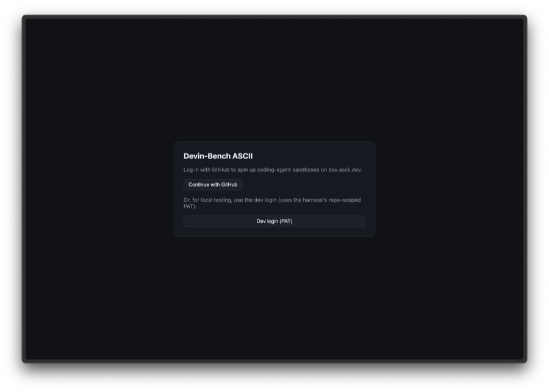Click 'spin up' phrase in the description

[247, 169]
